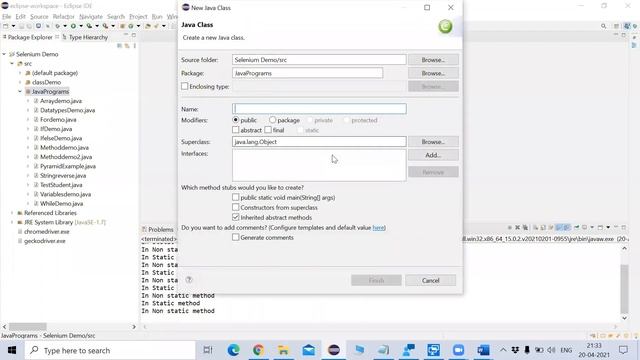The height and width of the screenshot is (360, 640).
Task: Click the help question mark icon in dialog
Action: pyautogui.click(x=189, y=280)
